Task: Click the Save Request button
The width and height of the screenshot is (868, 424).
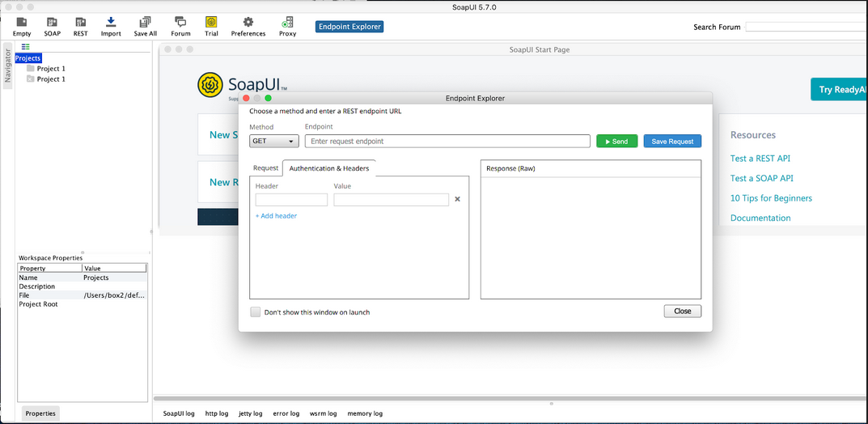Action: [672, 141]
